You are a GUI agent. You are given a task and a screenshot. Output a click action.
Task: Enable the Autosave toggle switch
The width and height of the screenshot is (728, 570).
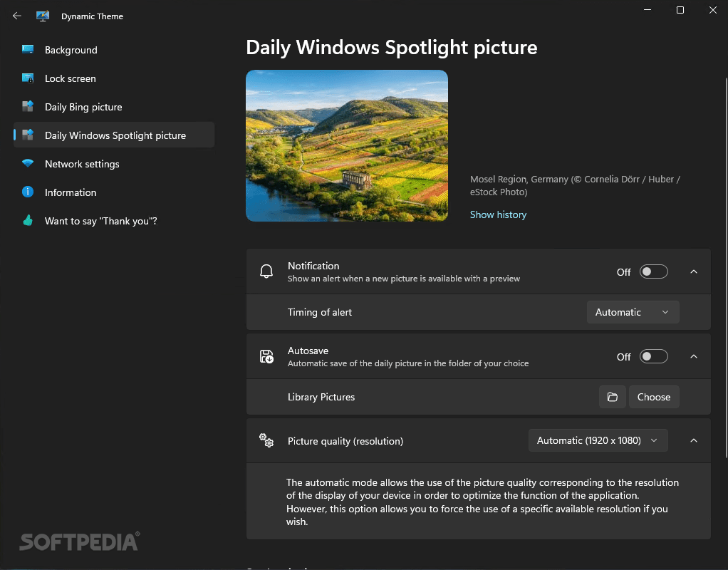pyautogui.click(x=654, y=356)
